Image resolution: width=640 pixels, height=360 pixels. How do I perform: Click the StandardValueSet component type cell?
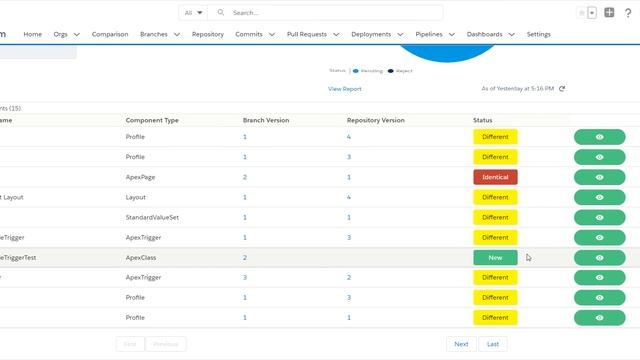[152, 218]
